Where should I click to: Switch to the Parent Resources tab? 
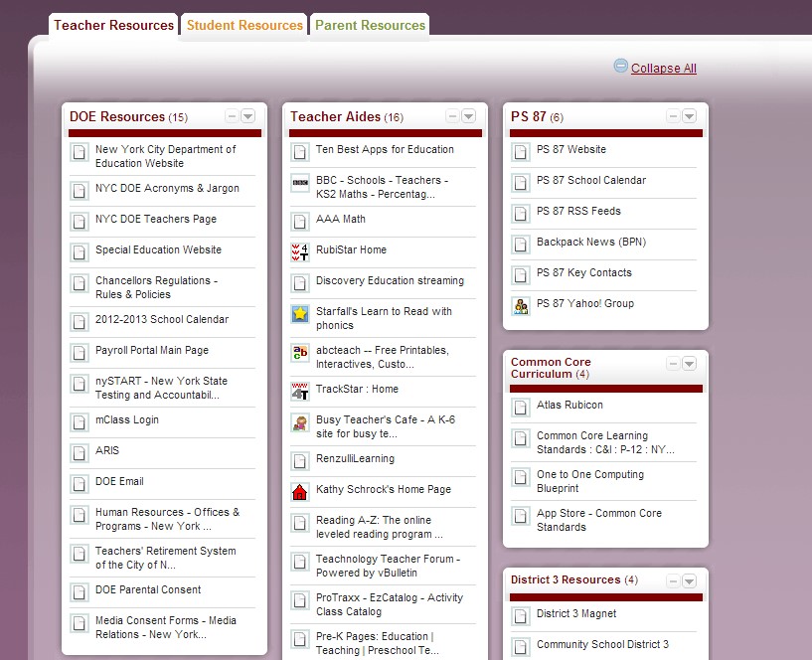[x=370, y=25]
